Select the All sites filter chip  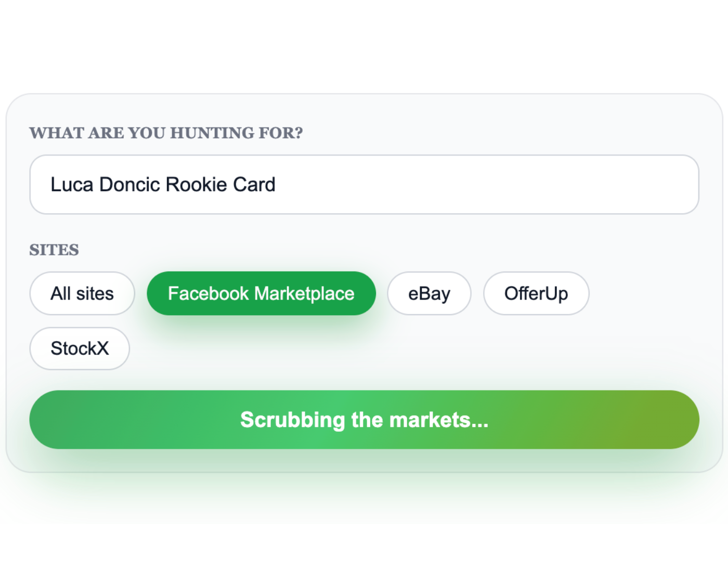82,293
